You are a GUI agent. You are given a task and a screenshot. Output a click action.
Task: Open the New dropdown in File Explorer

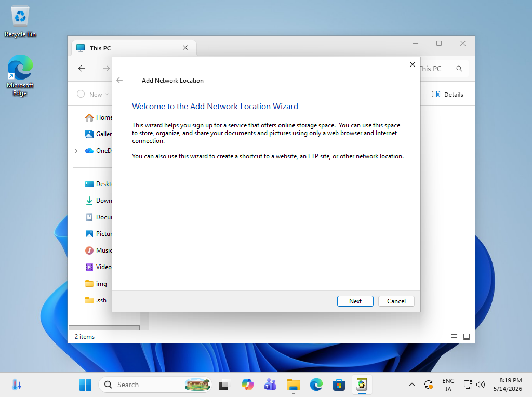pos(93,95)
